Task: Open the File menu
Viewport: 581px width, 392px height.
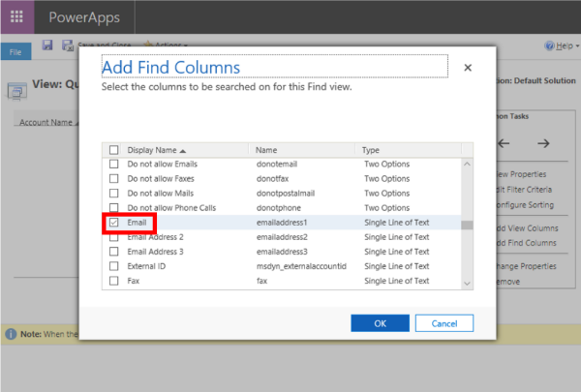Action: (x=15, y=50)
